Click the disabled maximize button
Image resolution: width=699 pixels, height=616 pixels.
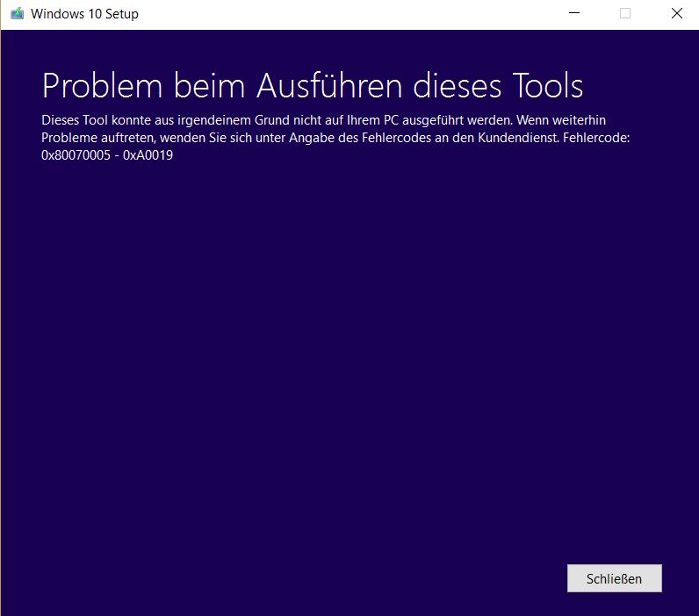(x=625, y=13)
